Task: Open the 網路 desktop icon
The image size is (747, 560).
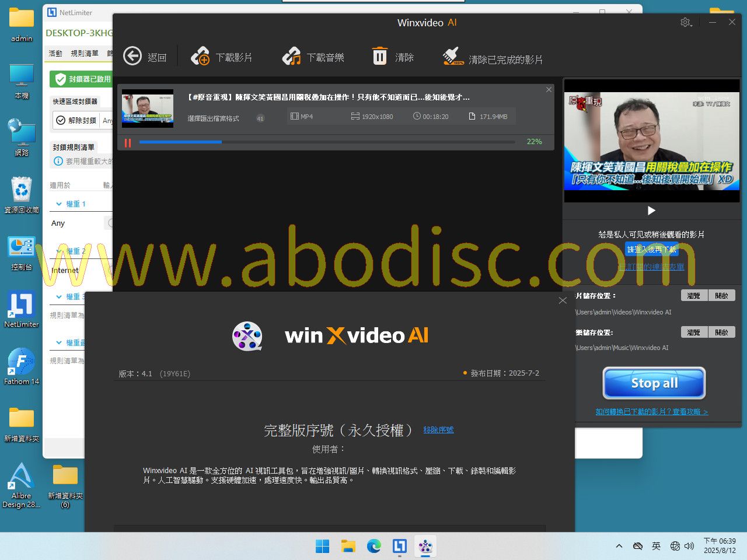Action: (x=22, y=138)
